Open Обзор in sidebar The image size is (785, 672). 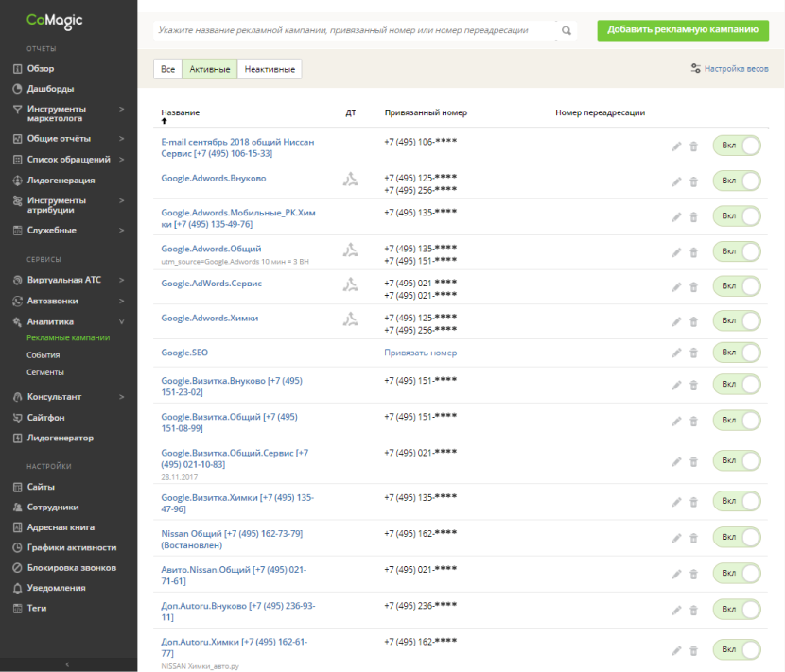pyautogui.click(x=41, y=69)
